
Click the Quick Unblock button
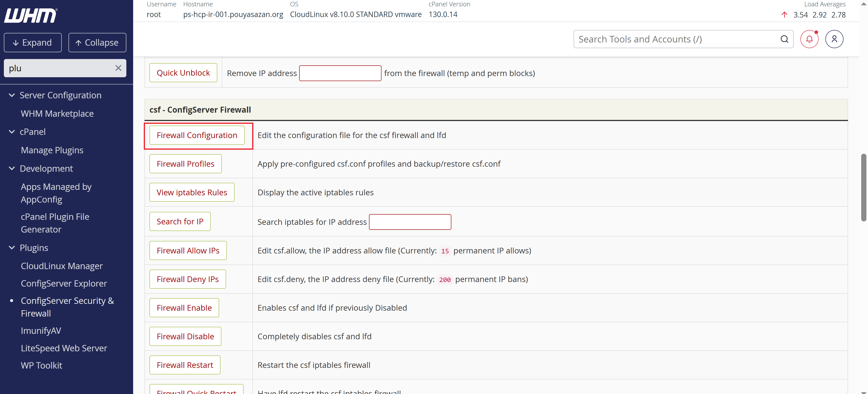point(183,72)
